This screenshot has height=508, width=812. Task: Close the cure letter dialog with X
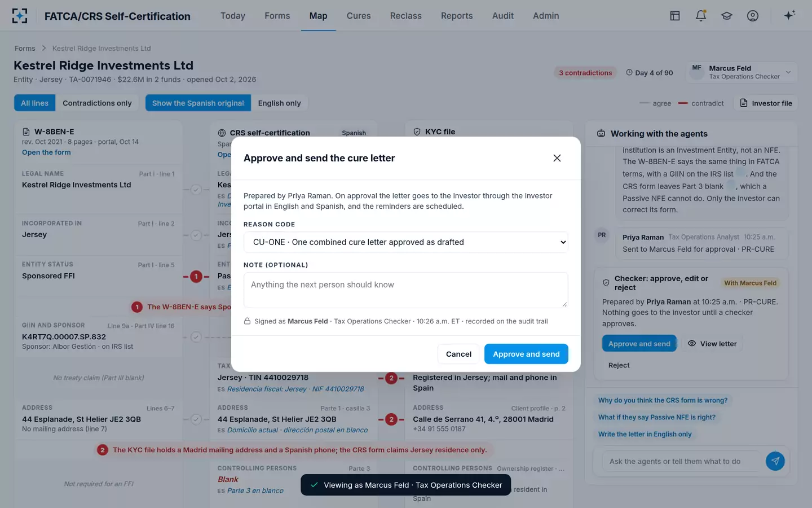(557, 158)
